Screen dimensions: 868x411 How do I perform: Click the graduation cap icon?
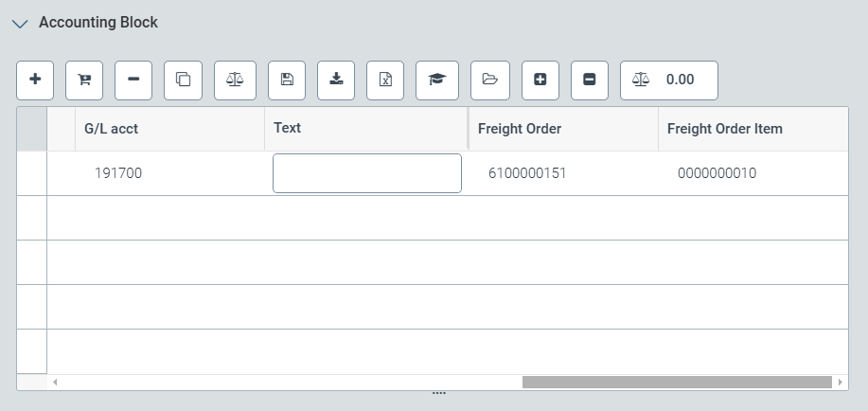[x=436, y=80]
